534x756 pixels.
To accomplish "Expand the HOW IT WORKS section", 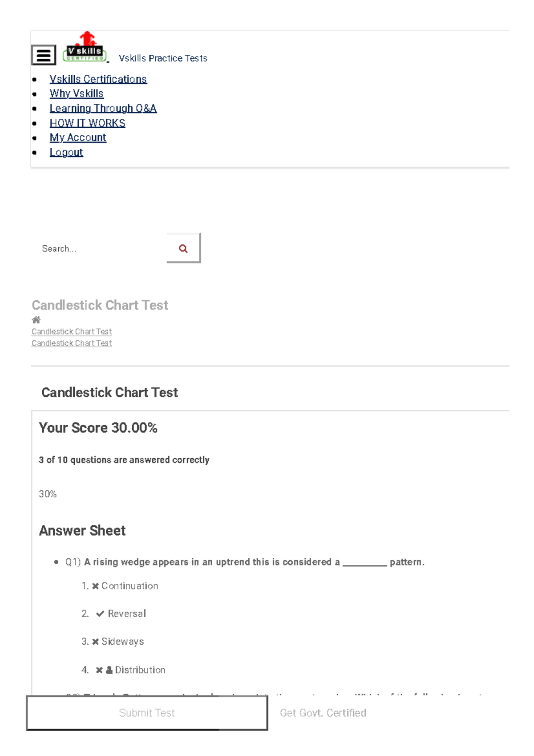I will tap(88, 123).
